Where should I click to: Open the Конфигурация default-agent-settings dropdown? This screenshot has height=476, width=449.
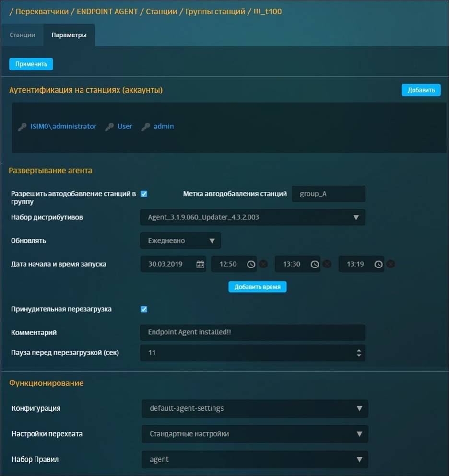pyautogui.click(x=255, y=408)
